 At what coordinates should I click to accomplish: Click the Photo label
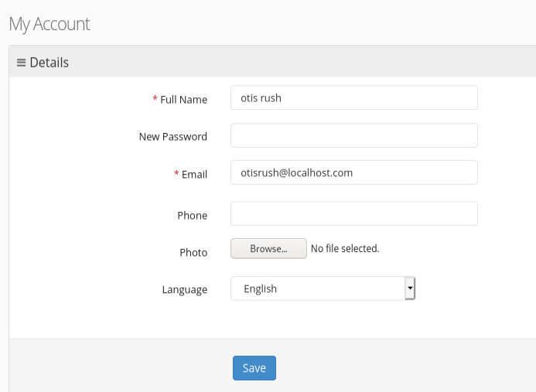click(193, 253)
